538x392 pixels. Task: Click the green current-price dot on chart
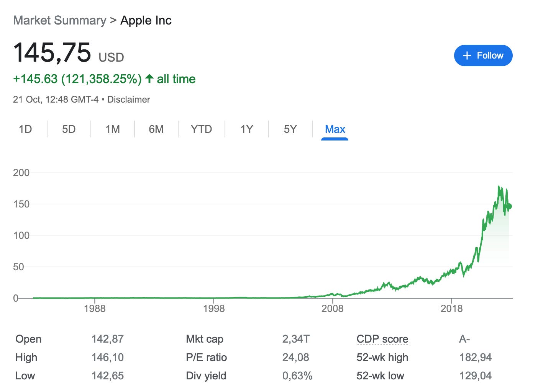click(509, 206)
